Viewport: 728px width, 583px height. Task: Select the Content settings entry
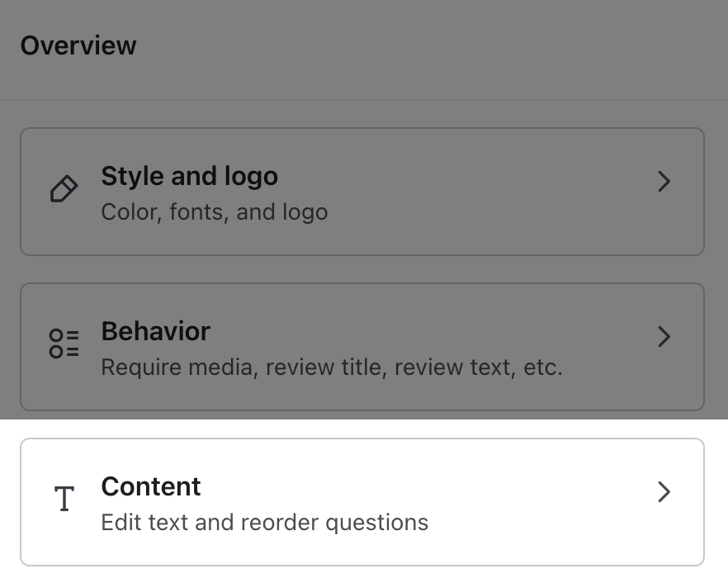pos(363,501)
